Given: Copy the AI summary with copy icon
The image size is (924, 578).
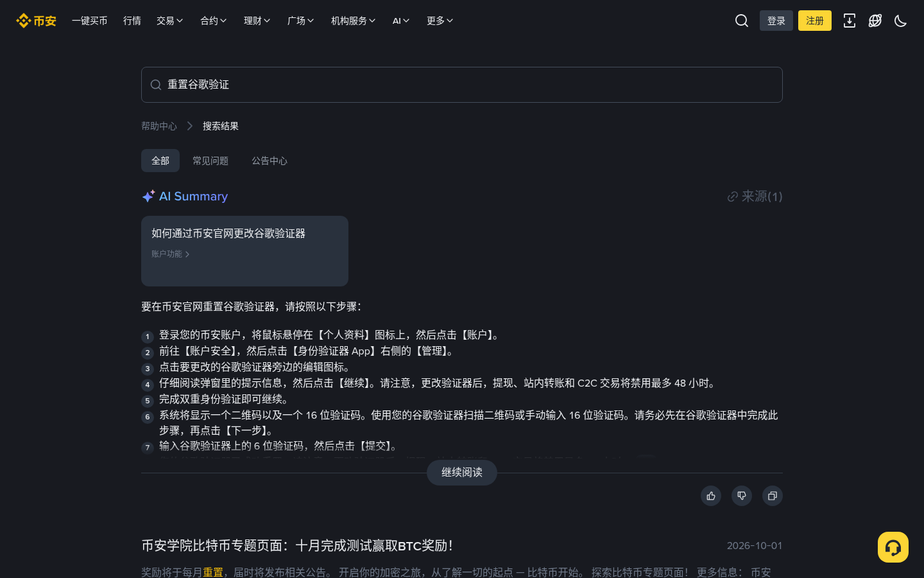Looking at the screenshot, I should pyautogui.click(x=773, y=496).
